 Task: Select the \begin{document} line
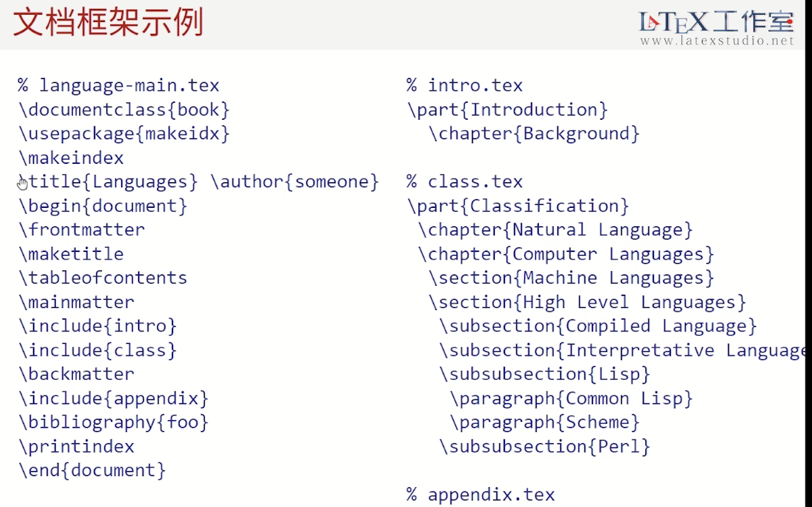(x=103, y=206)
